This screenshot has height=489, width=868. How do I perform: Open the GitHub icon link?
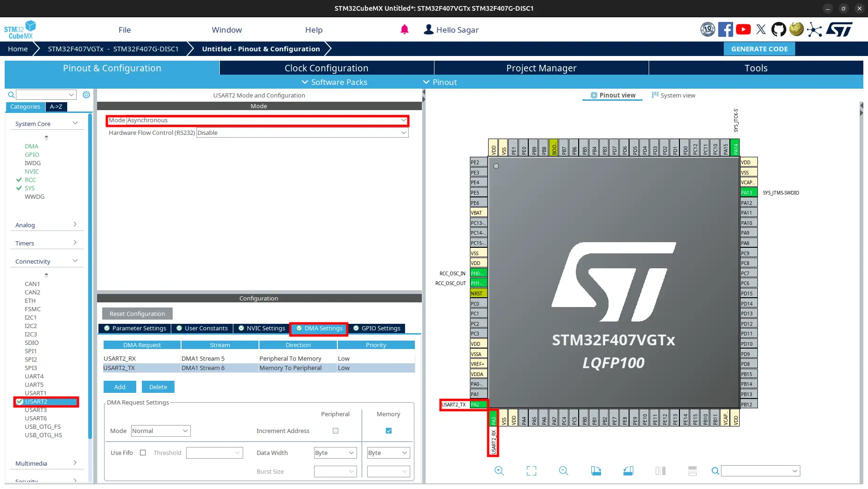pyautogui.click(x=778, y=29)
